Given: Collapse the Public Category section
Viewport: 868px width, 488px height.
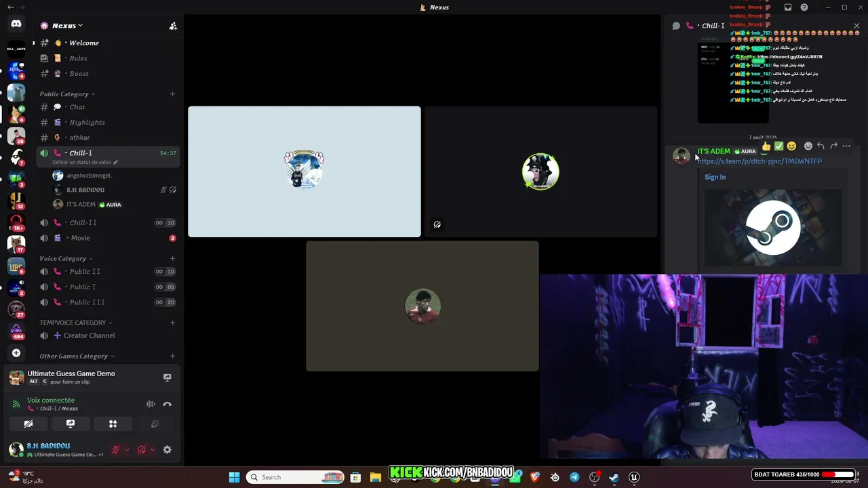Looking at the screenshot, I should 67,94.
